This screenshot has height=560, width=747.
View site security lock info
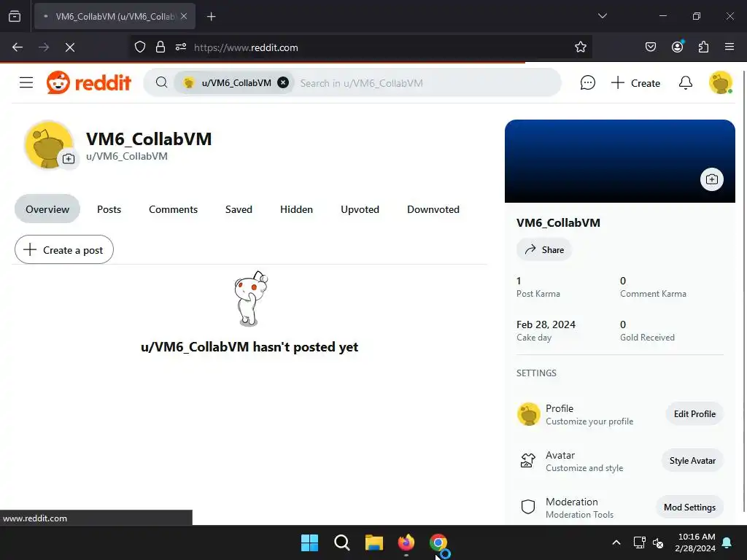[160, 47]
